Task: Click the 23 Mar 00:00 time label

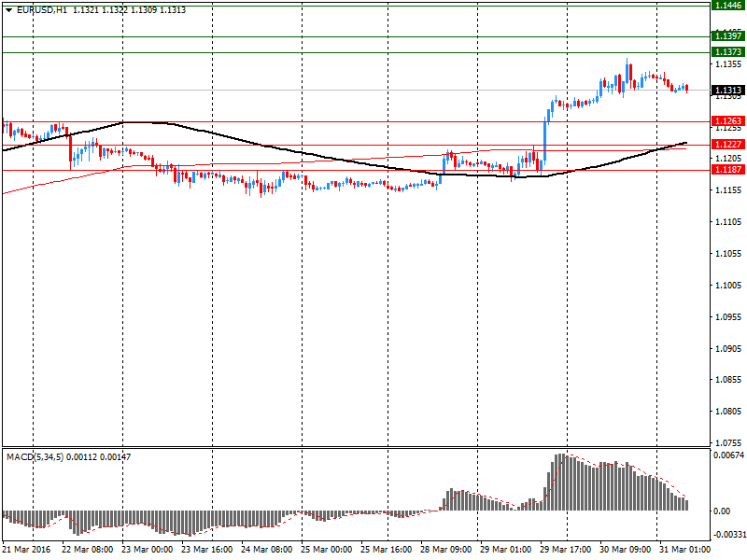Action: 147,549
